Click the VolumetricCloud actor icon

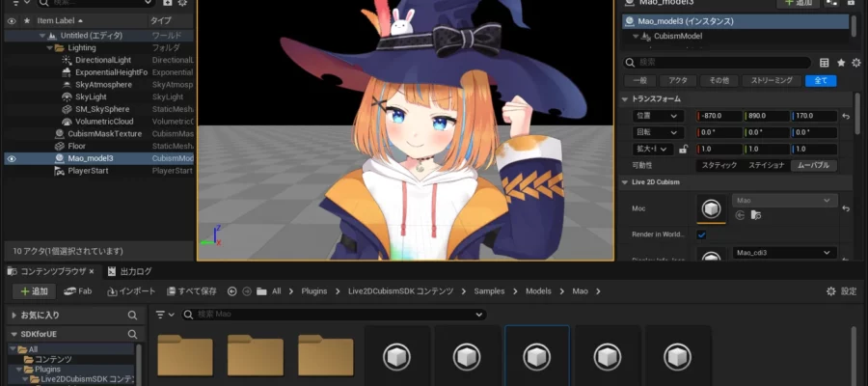(x=65, y=122)
